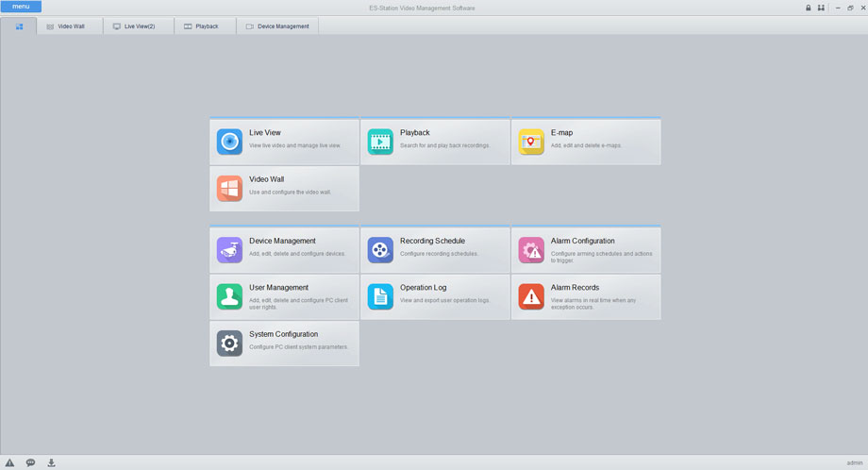
Task: Click the Recording Schedule reel icon
Action: tap(380, 250)
